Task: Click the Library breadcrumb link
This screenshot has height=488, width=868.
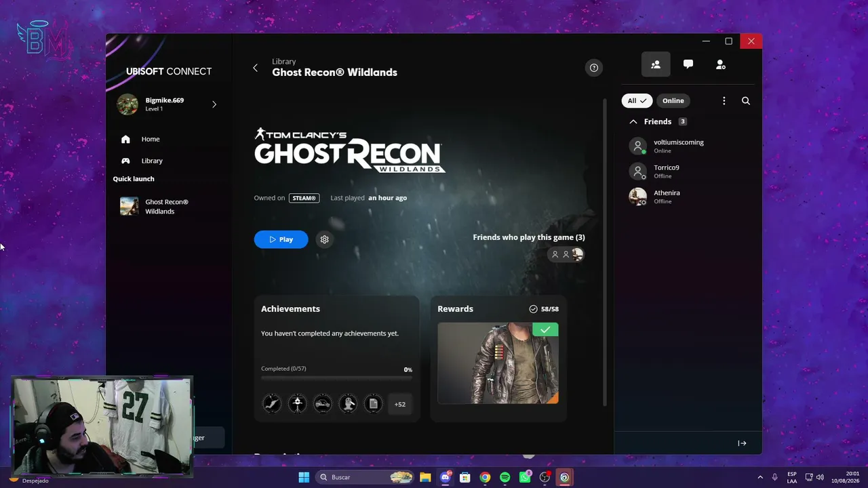Action: point(284,62)
